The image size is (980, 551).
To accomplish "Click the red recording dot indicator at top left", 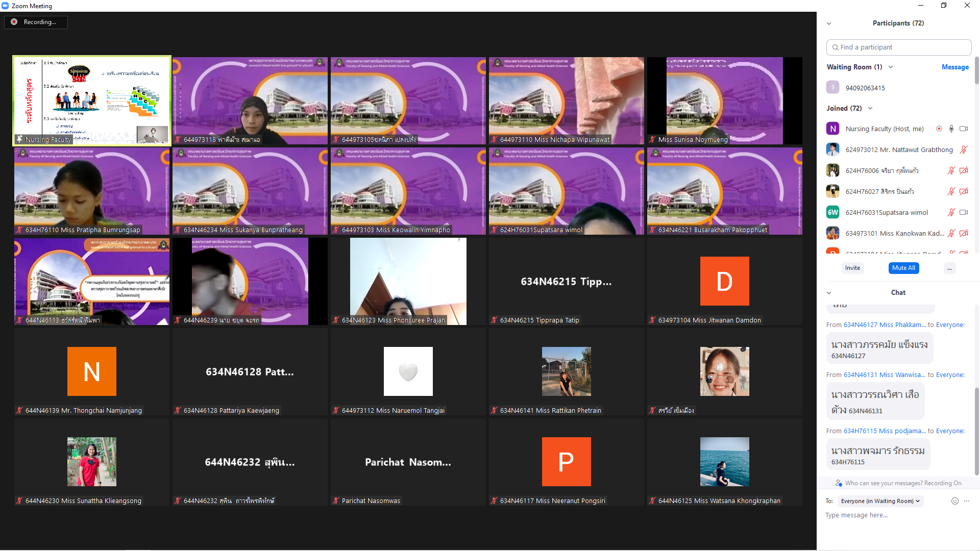I will click(x=14, y=22).
